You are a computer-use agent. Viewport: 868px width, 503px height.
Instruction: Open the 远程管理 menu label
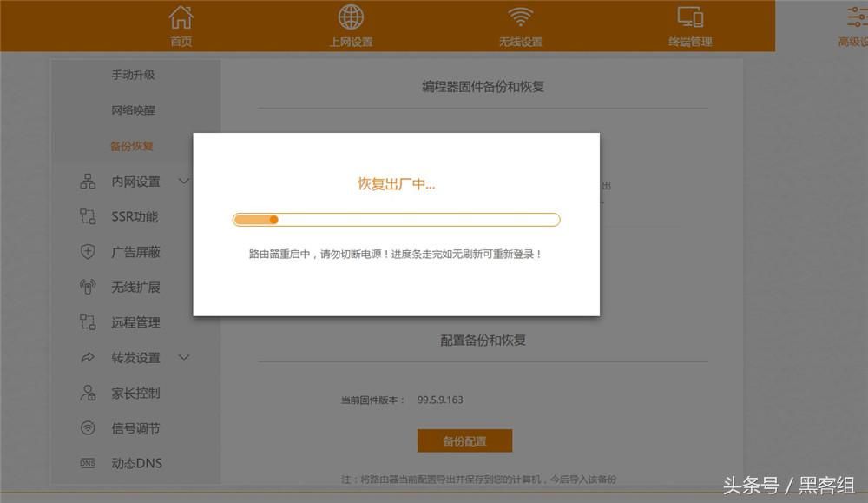click(x=135, y=322)
